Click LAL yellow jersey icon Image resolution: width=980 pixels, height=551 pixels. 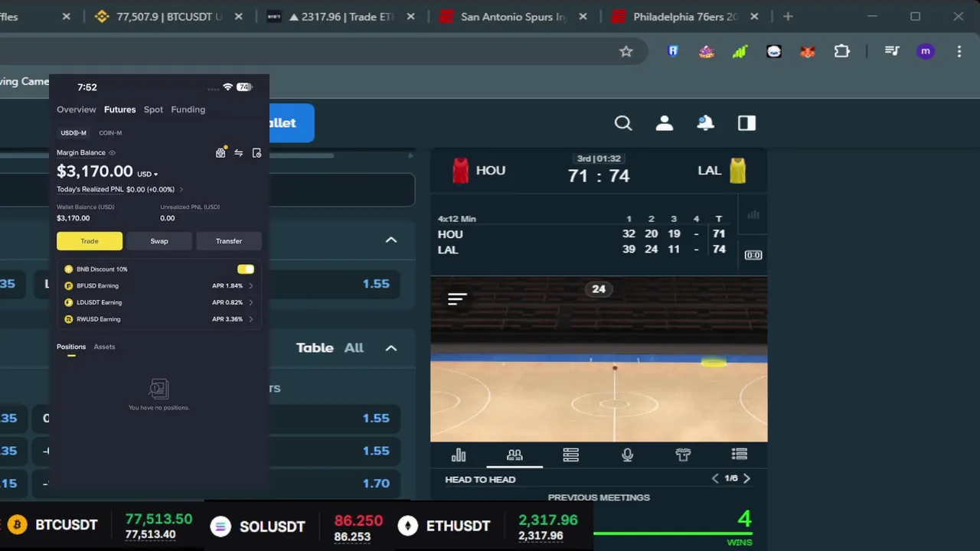point(737,171)
